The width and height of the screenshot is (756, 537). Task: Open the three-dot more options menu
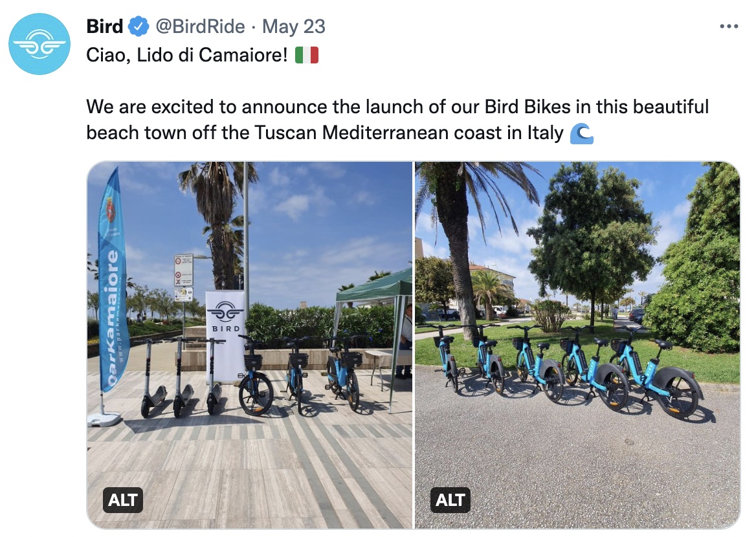(x=729, y=25)
